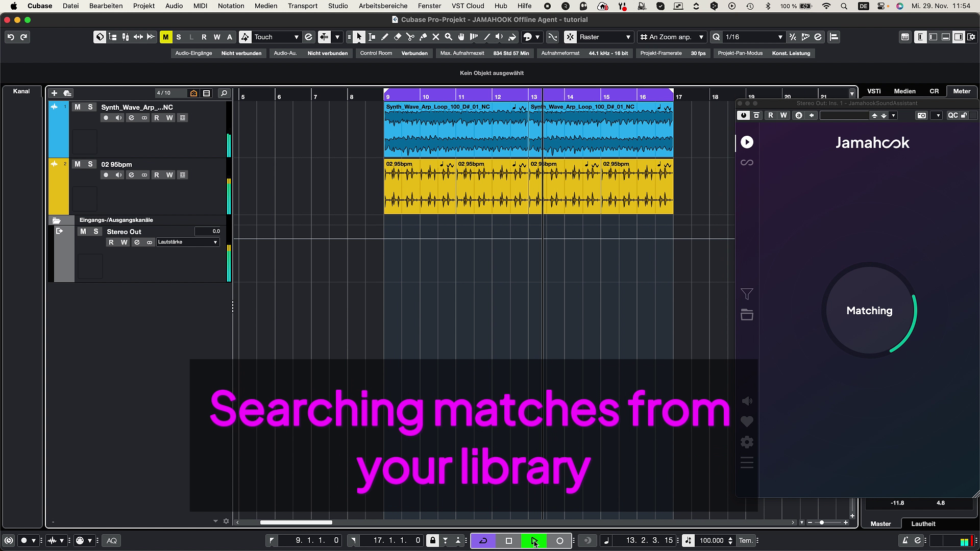Solo the 02 95bpm track

[x=90, y=164]
